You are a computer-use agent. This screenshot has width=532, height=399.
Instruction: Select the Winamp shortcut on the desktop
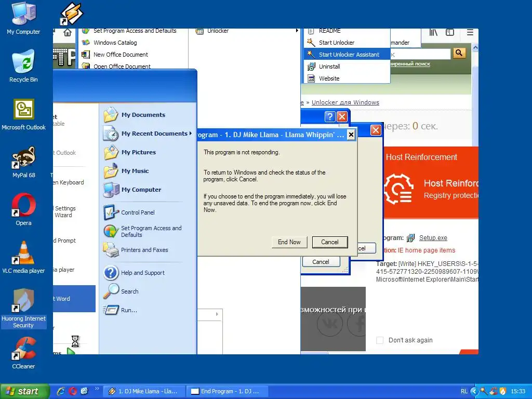(x=71, y=14)
